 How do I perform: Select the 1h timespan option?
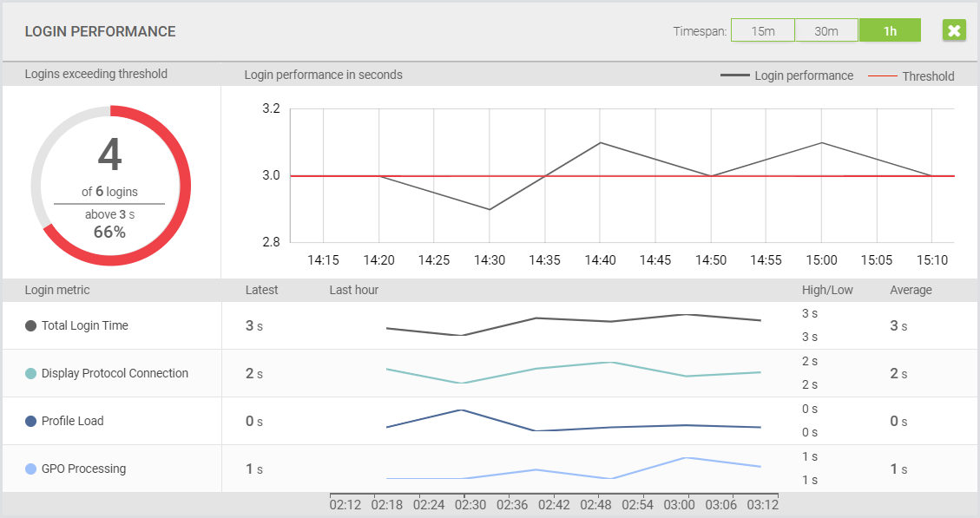coord(890,31)
